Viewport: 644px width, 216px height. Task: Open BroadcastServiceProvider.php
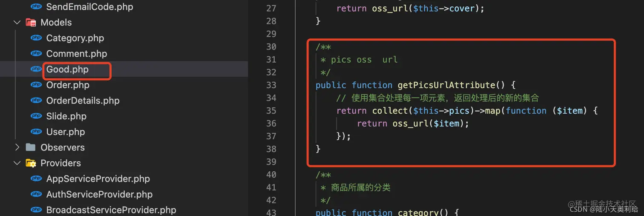coord(111,210)
